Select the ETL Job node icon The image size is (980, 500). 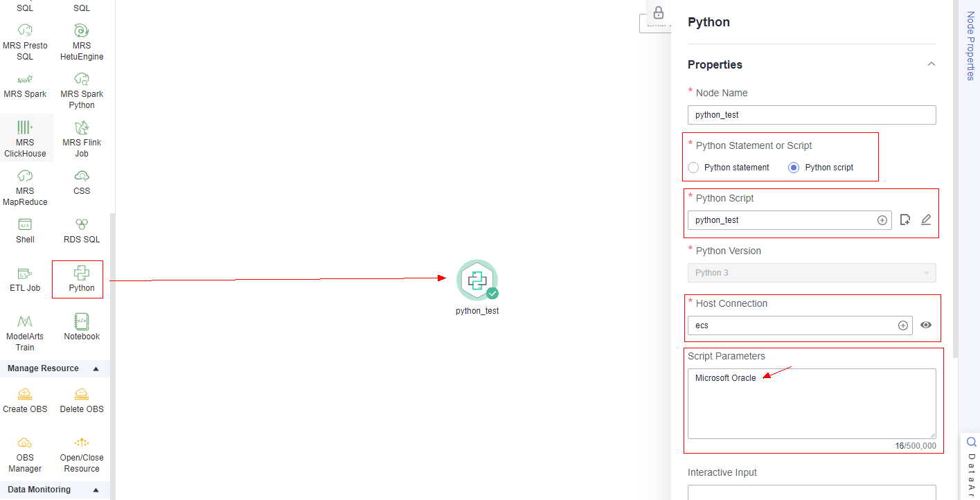(x=25, y=274)
